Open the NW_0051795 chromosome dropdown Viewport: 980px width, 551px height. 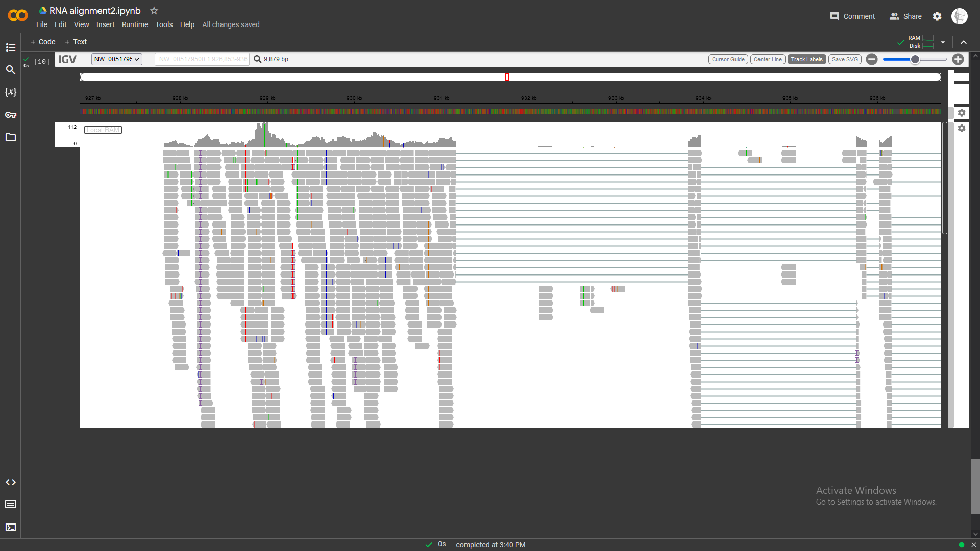click(x=116, y=59)
